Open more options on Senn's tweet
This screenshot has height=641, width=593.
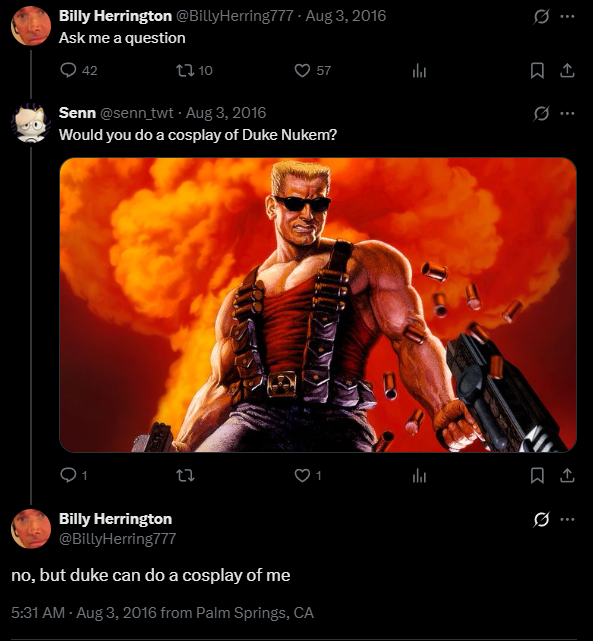567,114
